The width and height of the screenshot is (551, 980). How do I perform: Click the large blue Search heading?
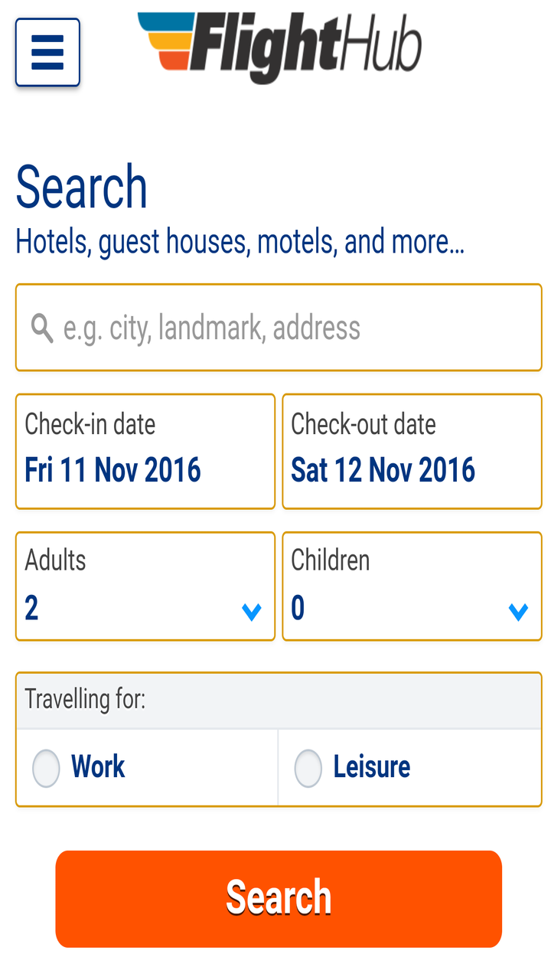[x=81, y=187]
